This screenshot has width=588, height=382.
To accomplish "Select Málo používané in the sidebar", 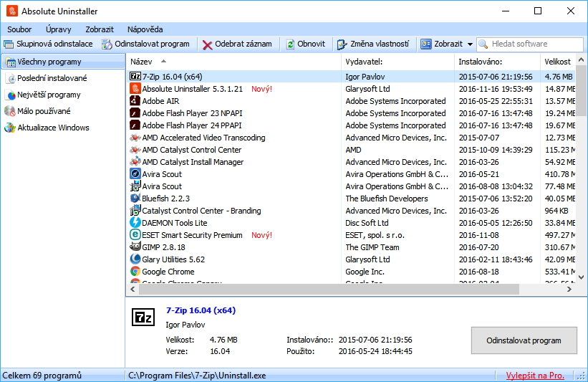I will [x=44, y=112].
